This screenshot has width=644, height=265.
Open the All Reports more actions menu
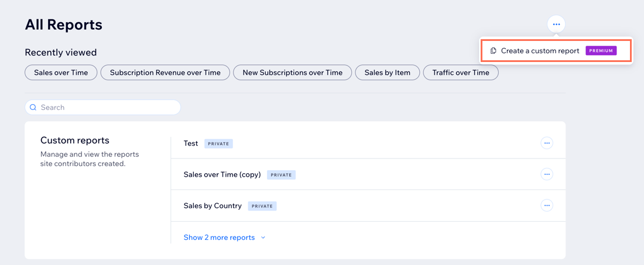(556, 25)
